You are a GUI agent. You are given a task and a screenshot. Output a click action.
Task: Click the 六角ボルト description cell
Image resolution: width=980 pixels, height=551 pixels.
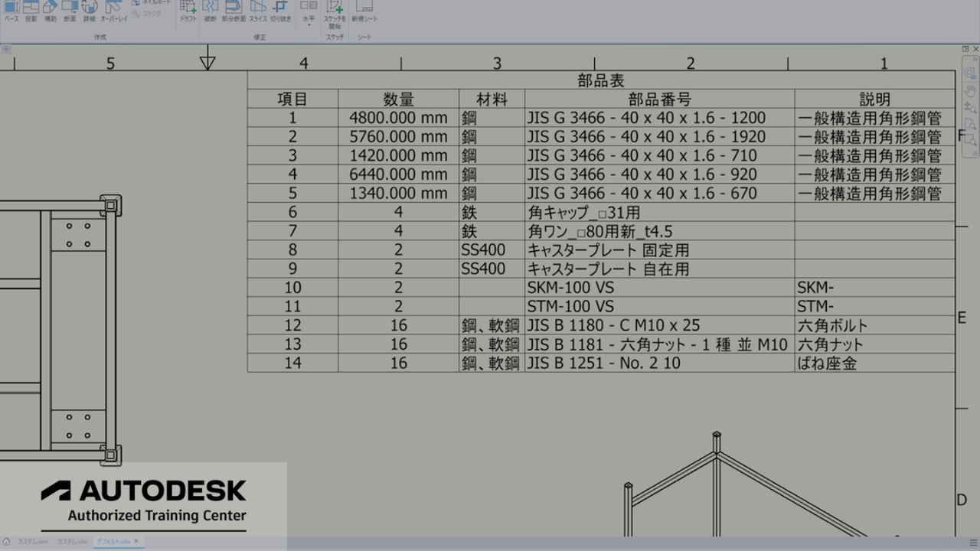[875, 325]
